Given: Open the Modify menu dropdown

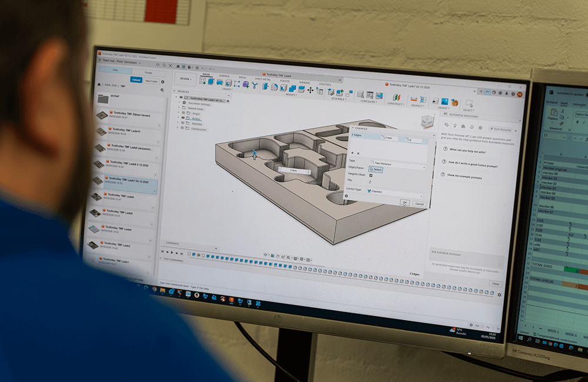Looking at the screenshot, I should pyautogui.click(x=291, y=95).
